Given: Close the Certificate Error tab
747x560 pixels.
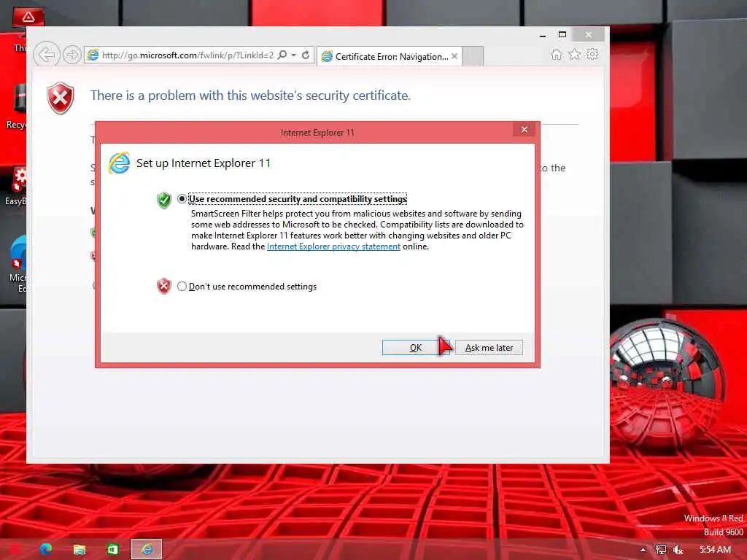Looking at the screenshot, I should pyautogui.click(x=454, y=56).
